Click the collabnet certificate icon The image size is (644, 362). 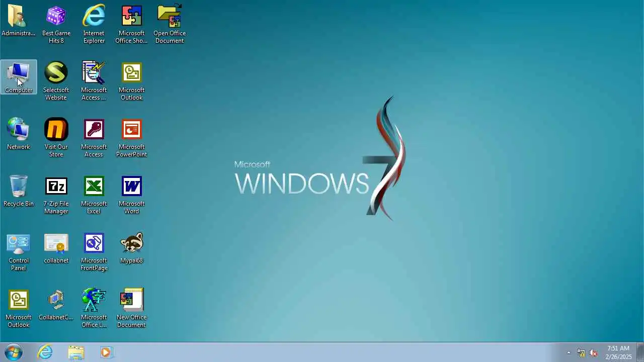click(56, 243)
